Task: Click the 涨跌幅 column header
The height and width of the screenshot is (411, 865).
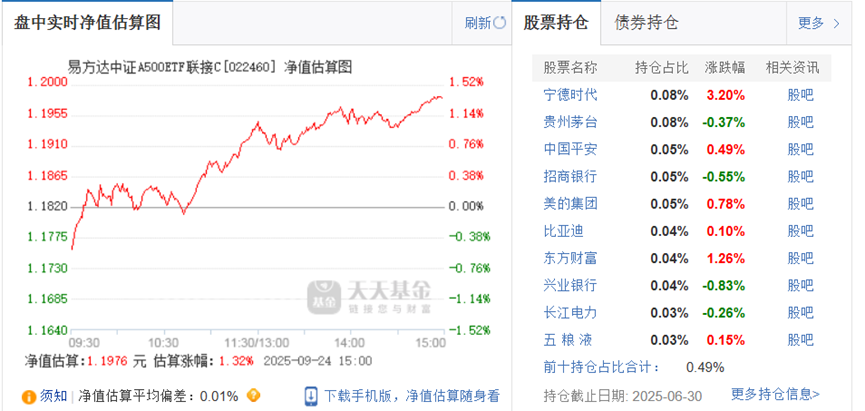Action: point(725,68)
